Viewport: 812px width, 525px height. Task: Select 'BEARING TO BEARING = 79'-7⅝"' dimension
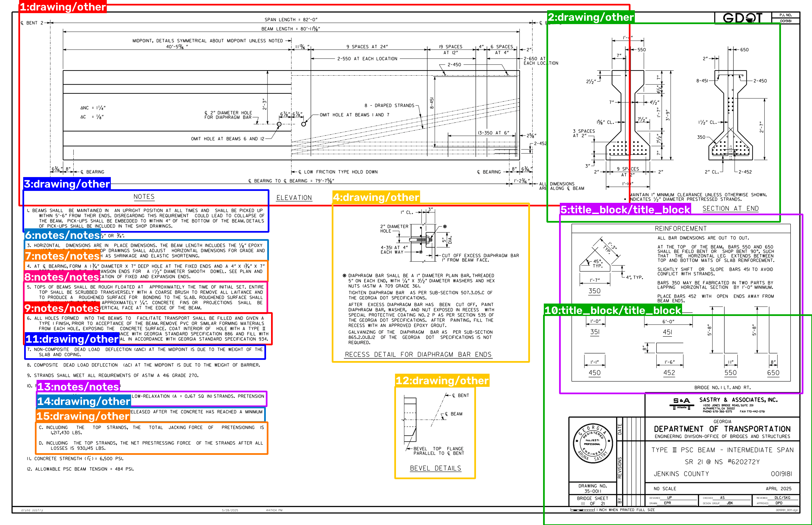click(291, 181)
